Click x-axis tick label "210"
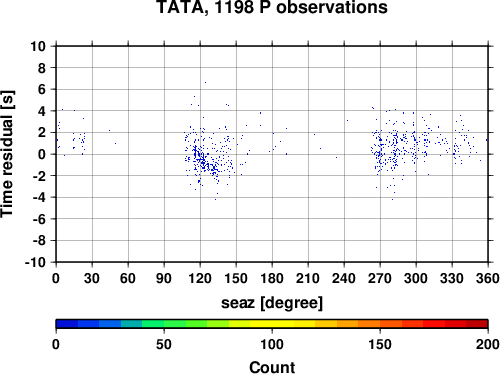Image resolution: width=500 pixels, height=374 pixels. tap(308, 278)
